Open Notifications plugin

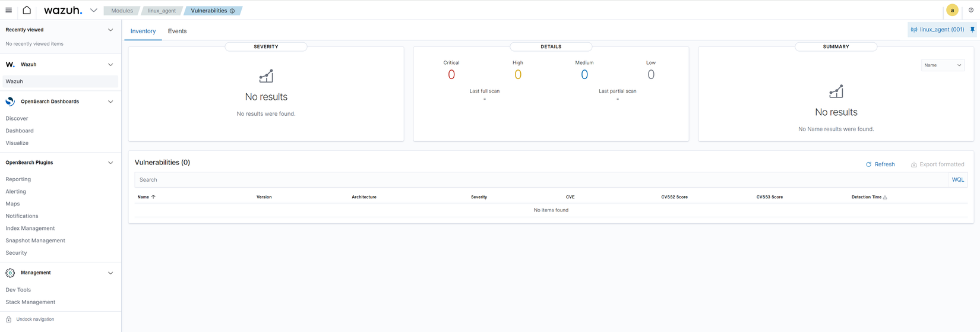coord(21,216)
